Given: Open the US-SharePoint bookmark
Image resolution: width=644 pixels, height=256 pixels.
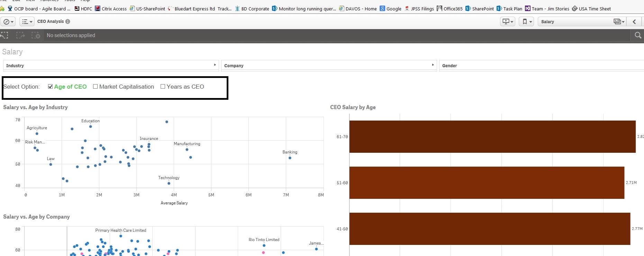Looking at the screenshot, I should click(147, 9).
